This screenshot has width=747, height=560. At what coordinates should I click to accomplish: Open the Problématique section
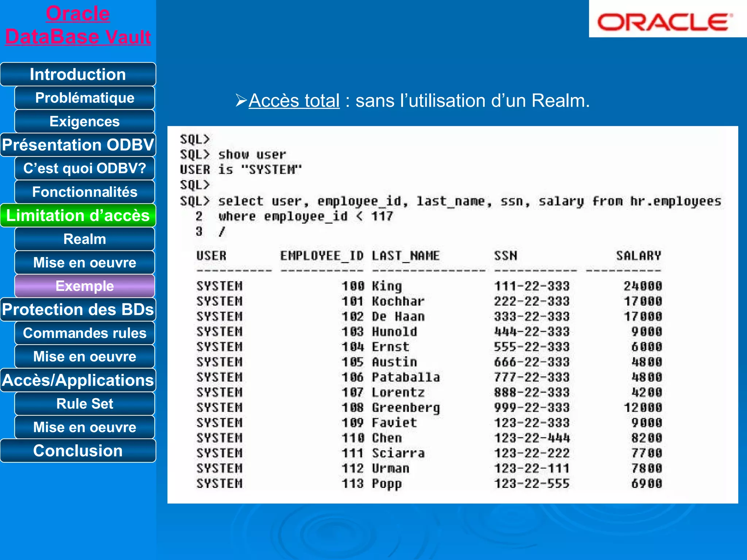click(x=85, y=98)
